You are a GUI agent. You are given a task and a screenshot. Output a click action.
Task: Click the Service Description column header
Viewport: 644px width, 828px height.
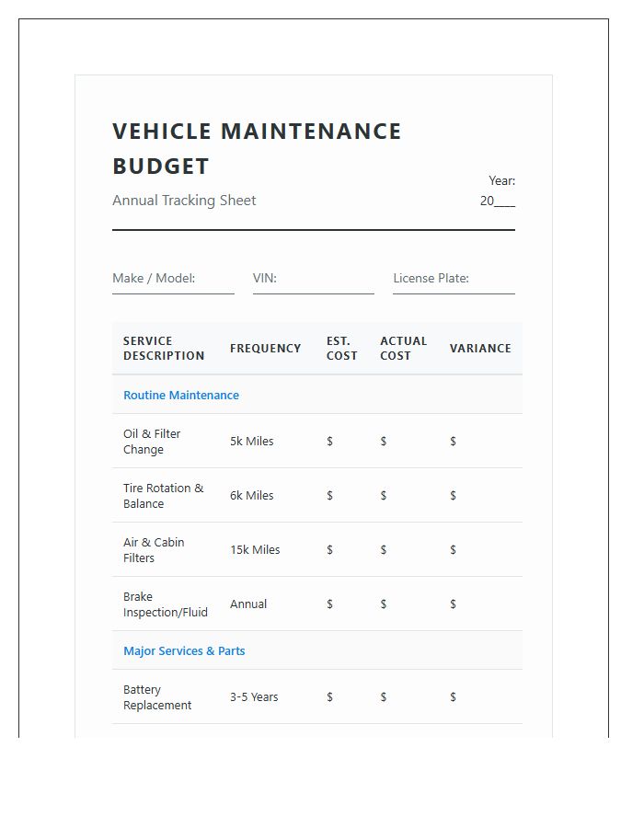coord(164,348)
